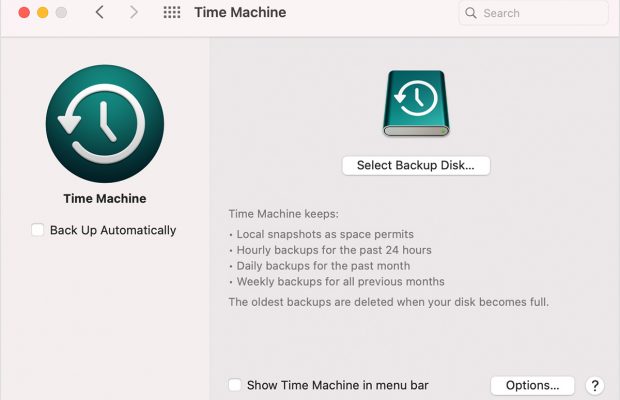Click the Time Machine window title
The width and height of the screenshot is (620, 400).
[239, 13]
